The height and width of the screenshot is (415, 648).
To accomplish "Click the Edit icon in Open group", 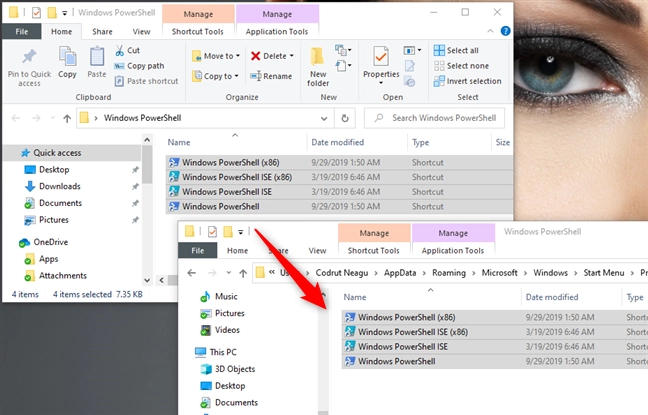I will 410,66.
